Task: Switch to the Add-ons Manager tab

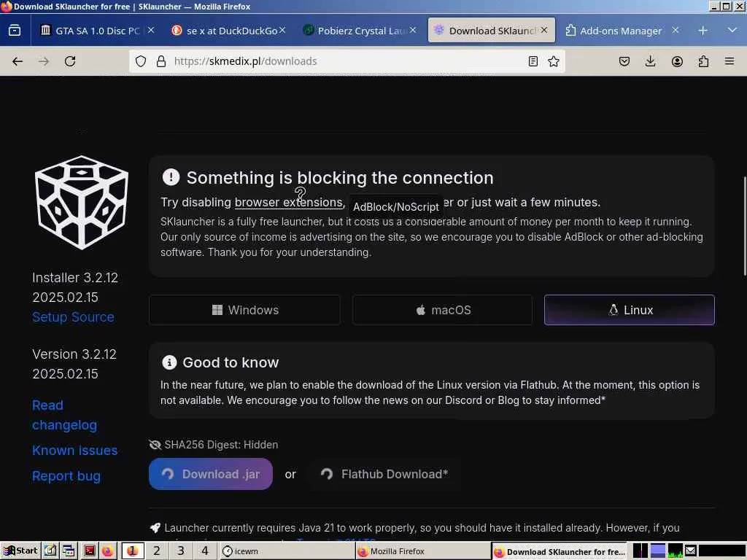Action: click(x=621, y=31)
